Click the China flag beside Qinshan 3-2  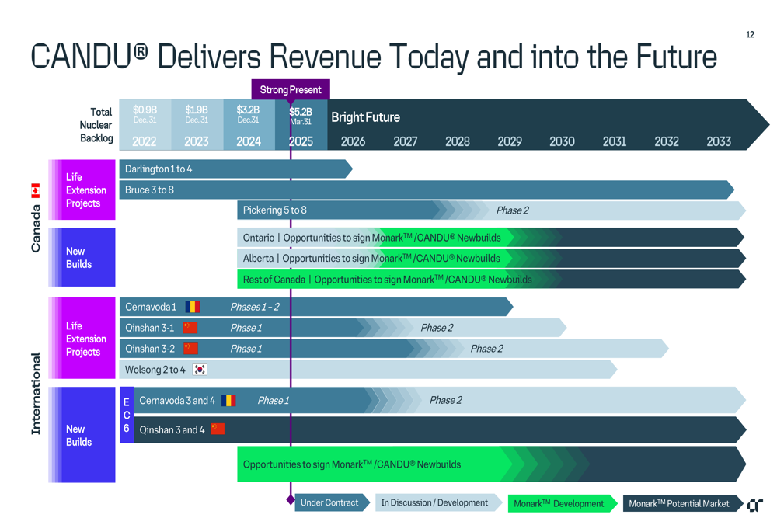191,349
